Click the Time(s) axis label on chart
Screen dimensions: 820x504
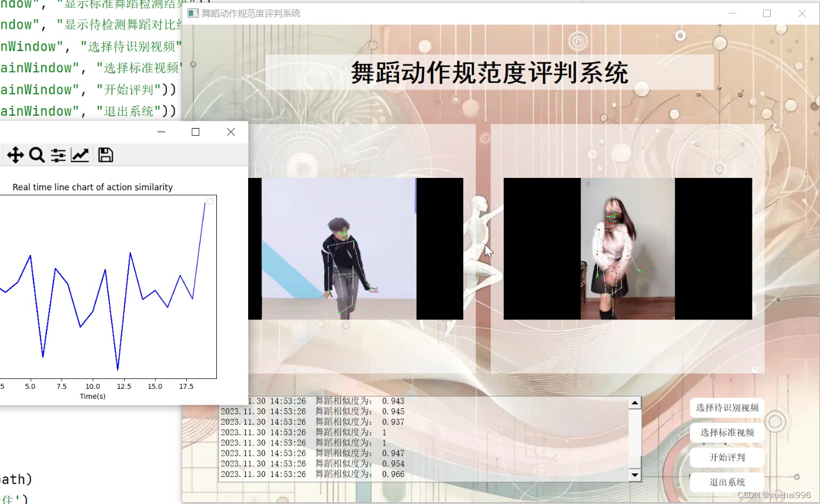point(93,397)
